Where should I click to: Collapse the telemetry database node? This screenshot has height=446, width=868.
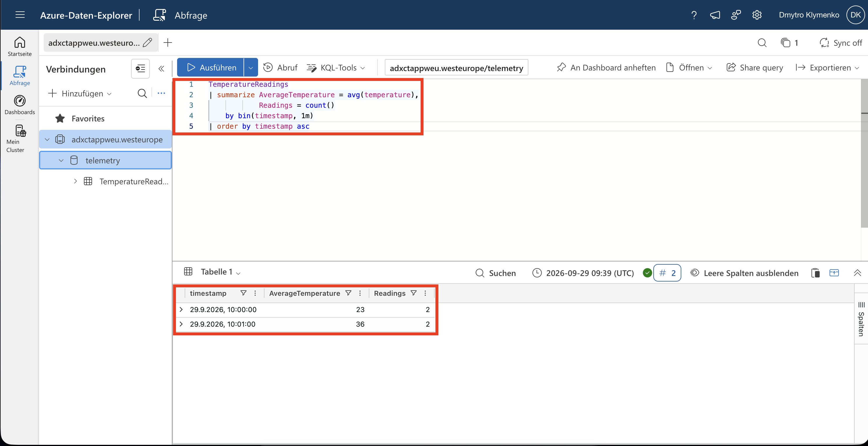pyautogui.click(x=61, y=160)
